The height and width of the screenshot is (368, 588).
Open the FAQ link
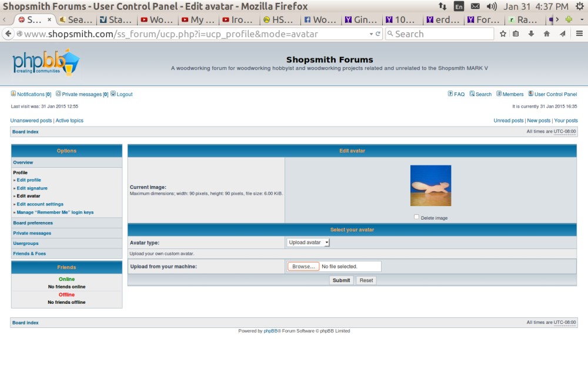click(459, 94)
